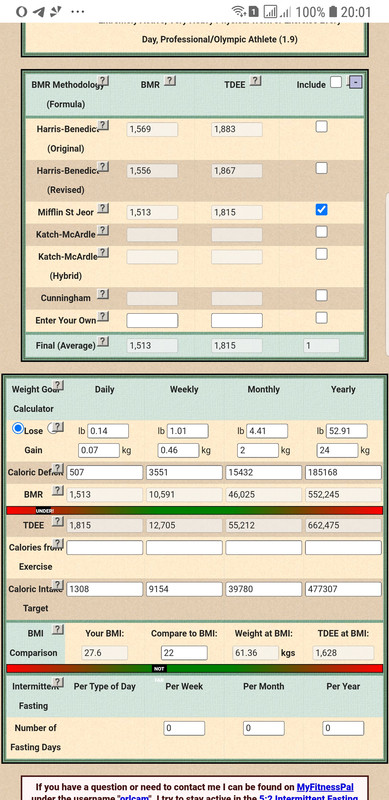
Task: Show help for Harris-Benedict (Revised) formula
Action: pyautogui.click(x=103, y=167)
